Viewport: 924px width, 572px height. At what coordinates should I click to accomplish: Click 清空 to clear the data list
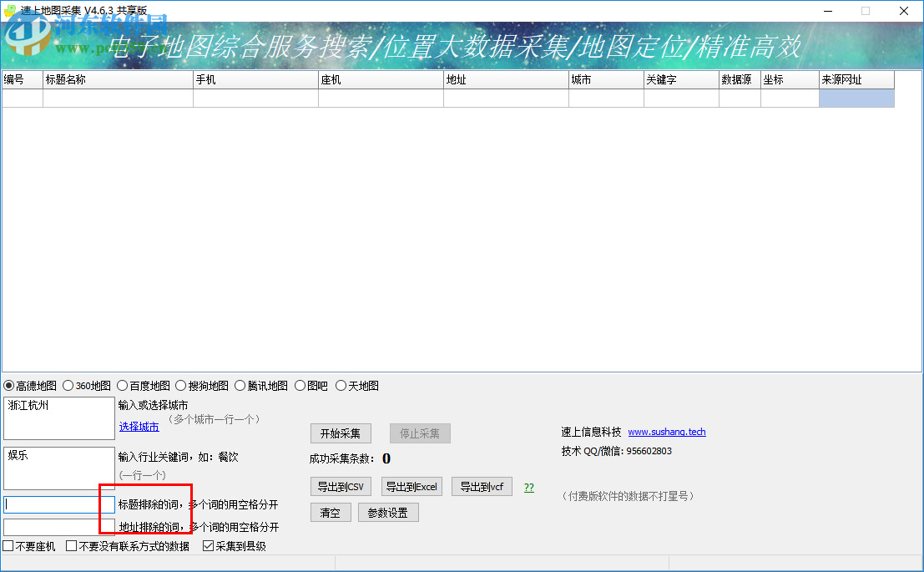coord(330,512)
